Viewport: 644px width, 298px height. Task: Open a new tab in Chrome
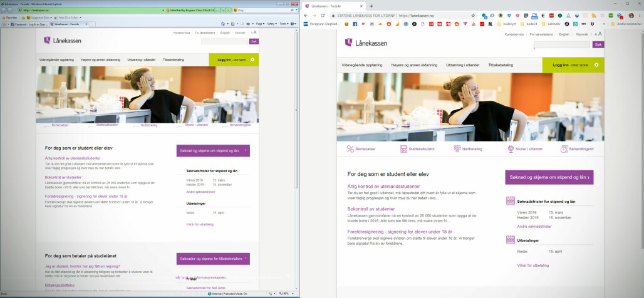(371, 6)
